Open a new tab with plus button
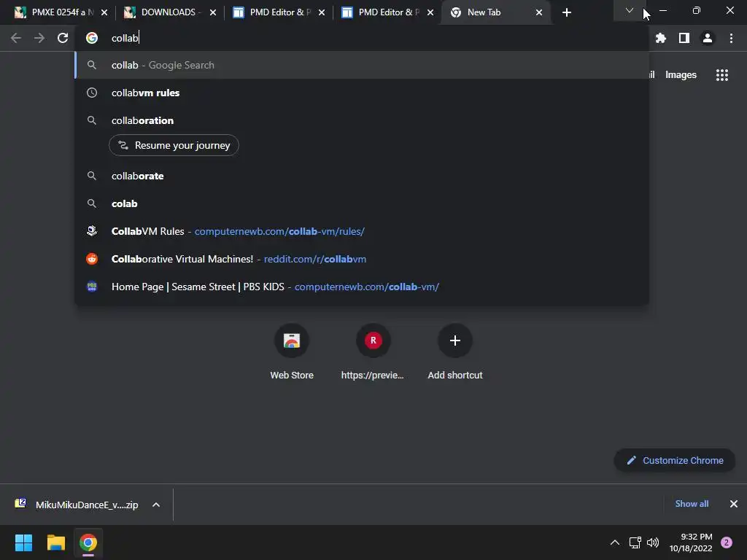This screenshot has width=747, height=560. pyautogui.click(x=566, y=12)
